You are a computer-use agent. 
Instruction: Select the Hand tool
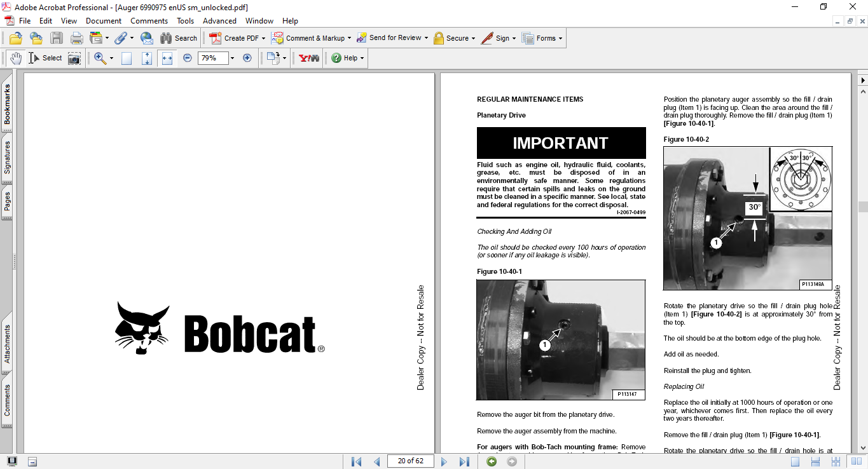[15, 58]
